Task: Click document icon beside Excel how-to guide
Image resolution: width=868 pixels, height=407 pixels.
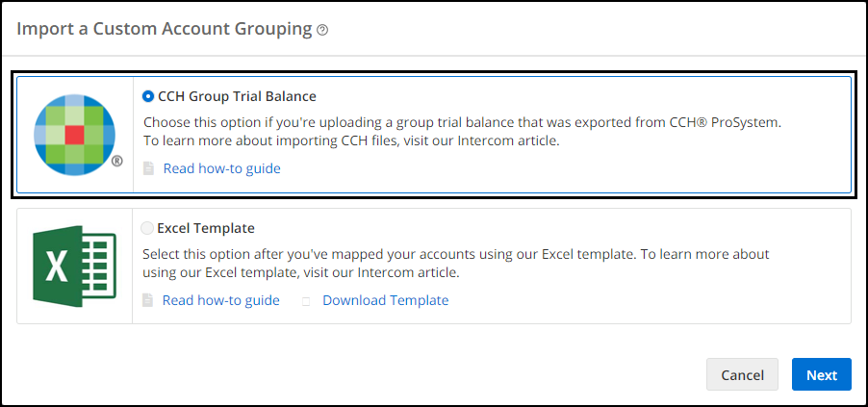Action: pos(147,301)
